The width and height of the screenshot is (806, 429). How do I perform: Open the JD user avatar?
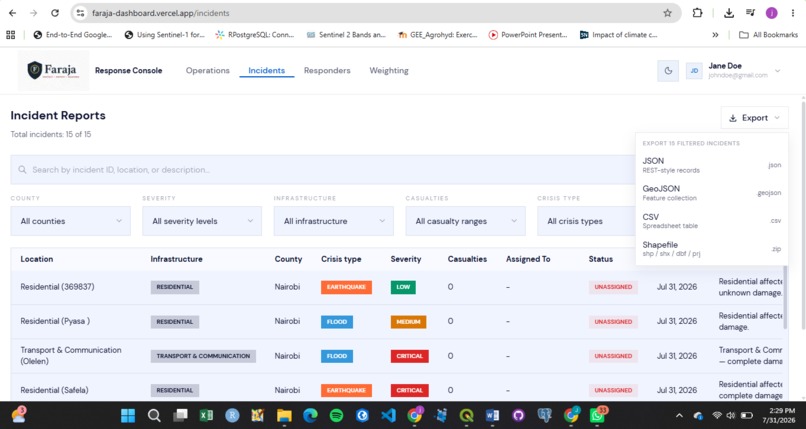694,71
